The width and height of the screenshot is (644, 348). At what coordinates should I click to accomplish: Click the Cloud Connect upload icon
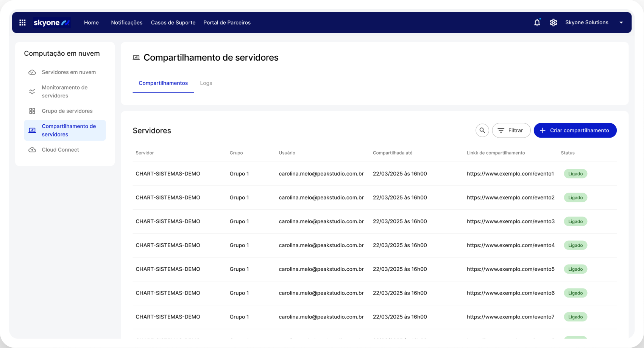point(32,150)
